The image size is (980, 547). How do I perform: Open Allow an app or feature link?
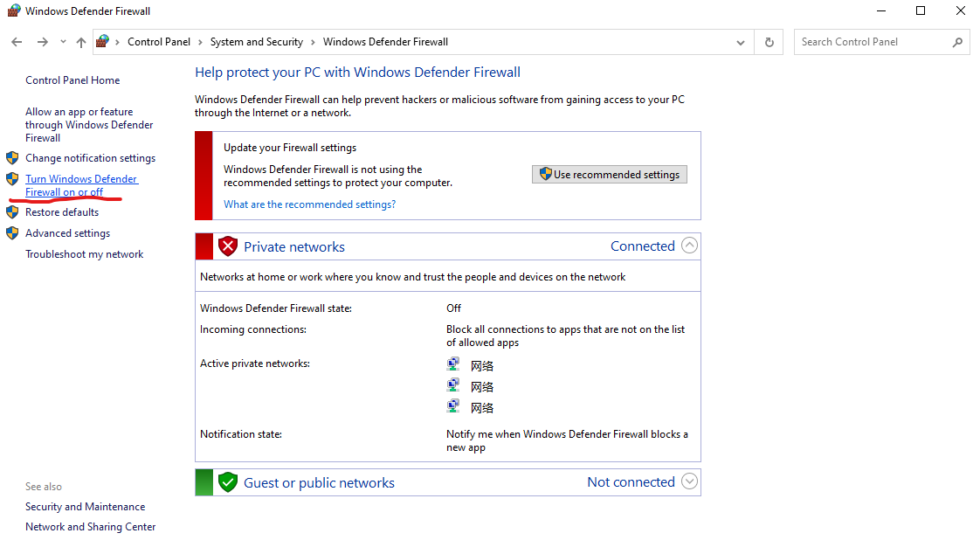tap(89, 124)
